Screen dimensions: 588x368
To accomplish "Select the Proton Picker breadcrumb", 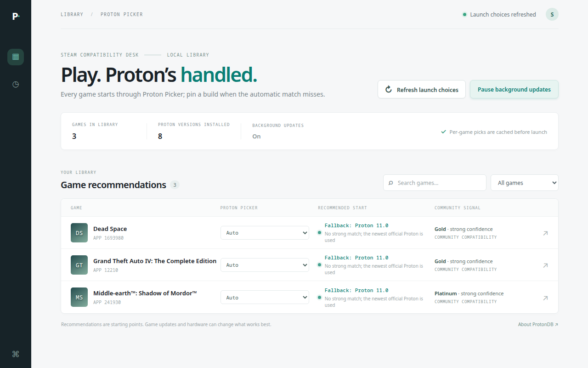I will click(122, 14).
